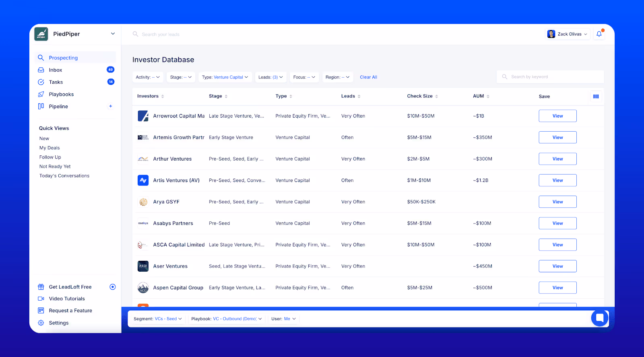Click the magnifier icon in top search
The image size is (644, 357).
136,34
